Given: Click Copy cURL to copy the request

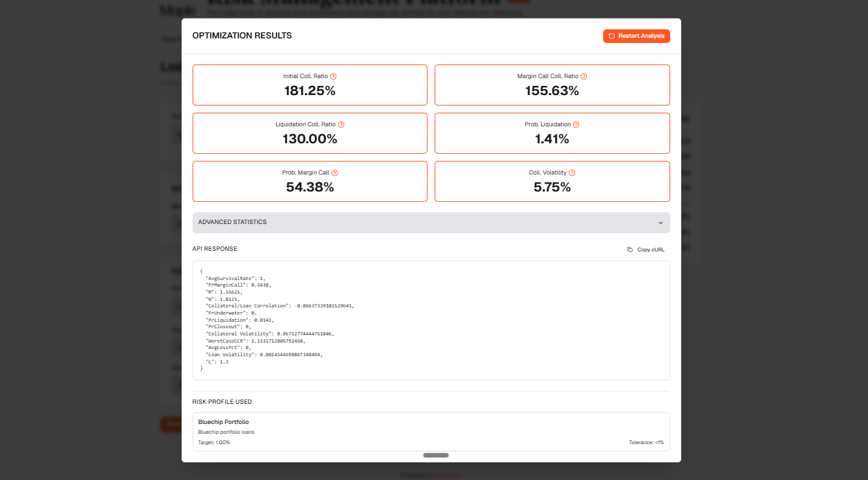Looking at the screenshot, I should click(650, 249).
